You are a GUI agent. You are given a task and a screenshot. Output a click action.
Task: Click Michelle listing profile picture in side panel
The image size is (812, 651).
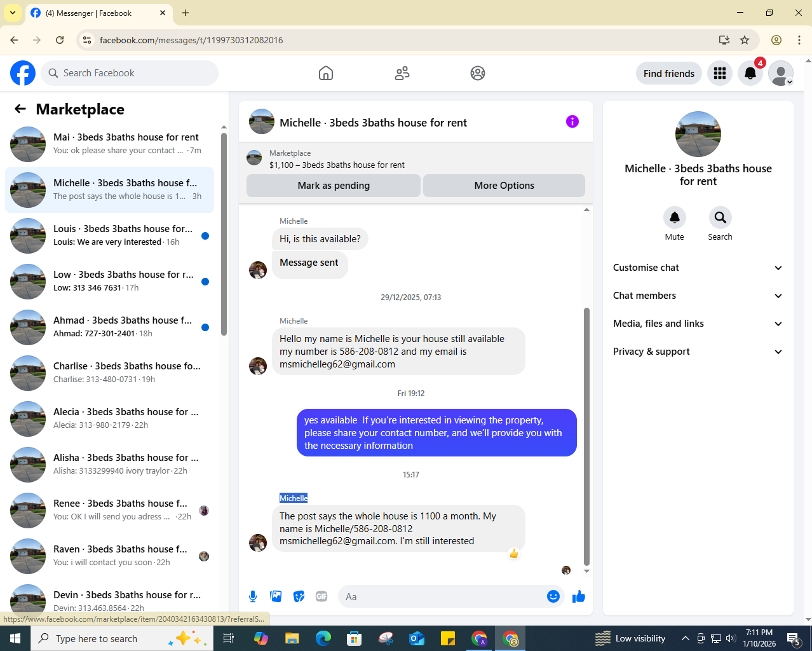pyautogui.click(x=698, y=134)
